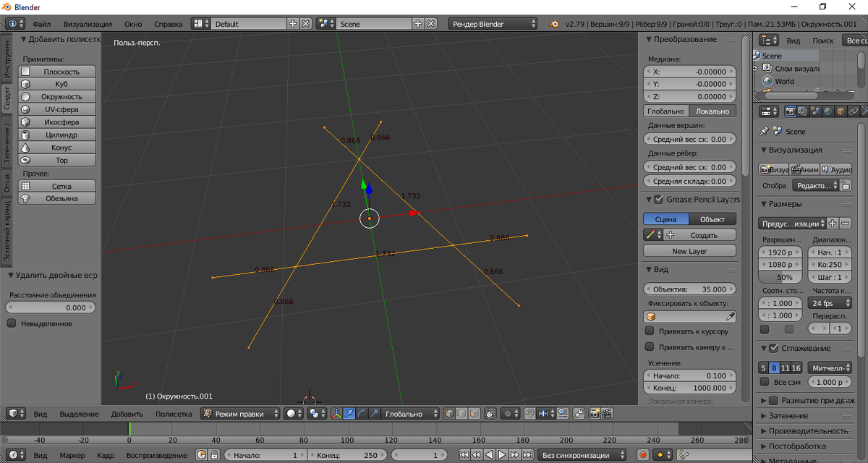The width and height of the screenshot is (868, 463).
Task: Open the Constraints properties tab icon
Action: tap(852, 111)
